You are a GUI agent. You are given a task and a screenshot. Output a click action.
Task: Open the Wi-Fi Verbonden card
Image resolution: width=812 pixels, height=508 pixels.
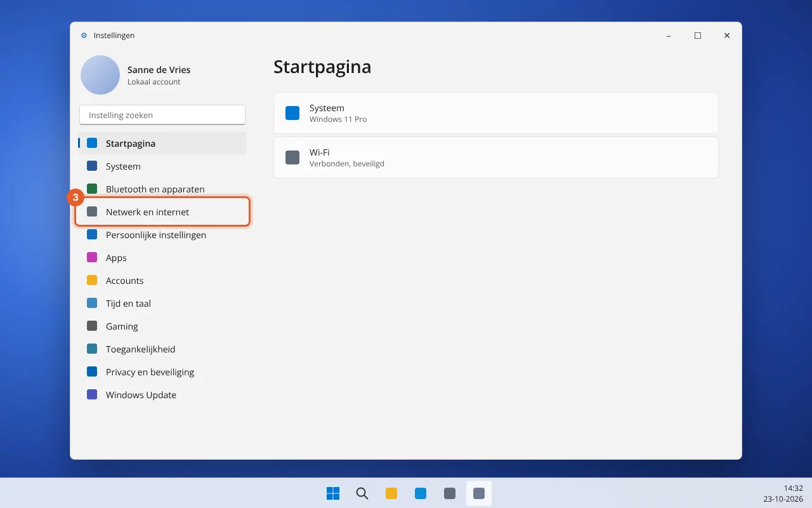(x=496, y=157)
